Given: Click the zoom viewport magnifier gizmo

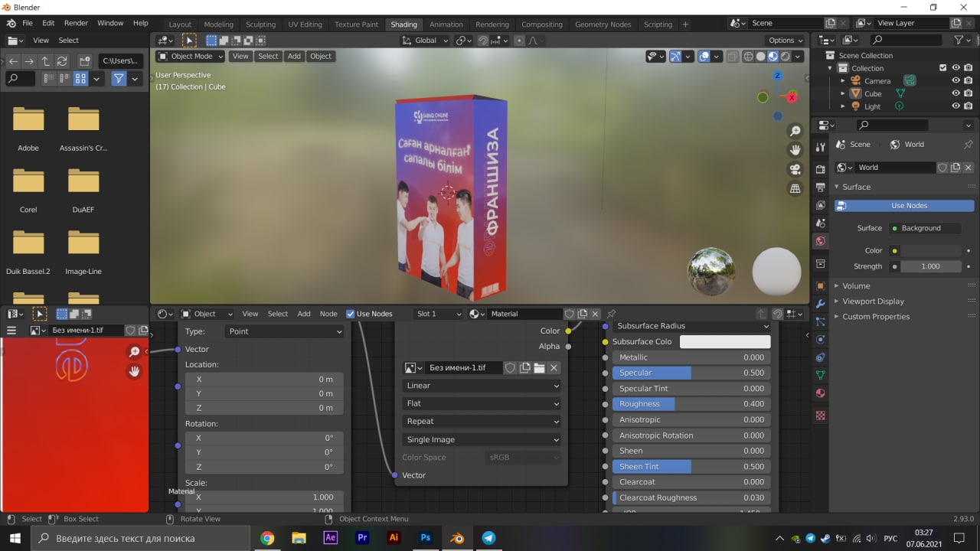Looking at the screenshot, I should [795, 132].
